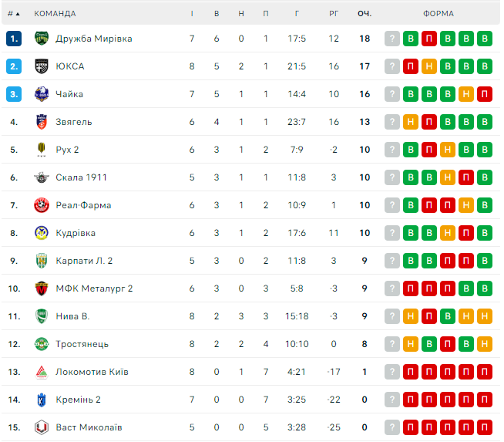Click the ЮКСА club crest icon
504x442 pixels.
tap(42, 66)
